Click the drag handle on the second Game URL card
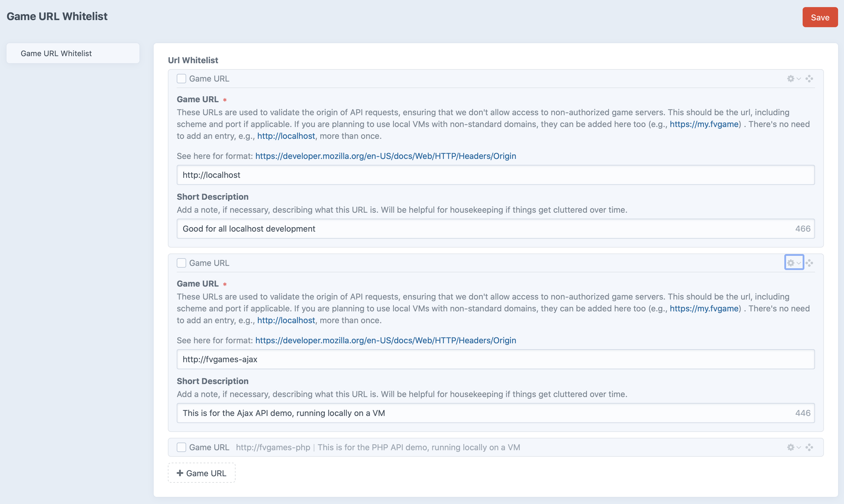The height and width of the screenshot is (504, 844). 809,263
